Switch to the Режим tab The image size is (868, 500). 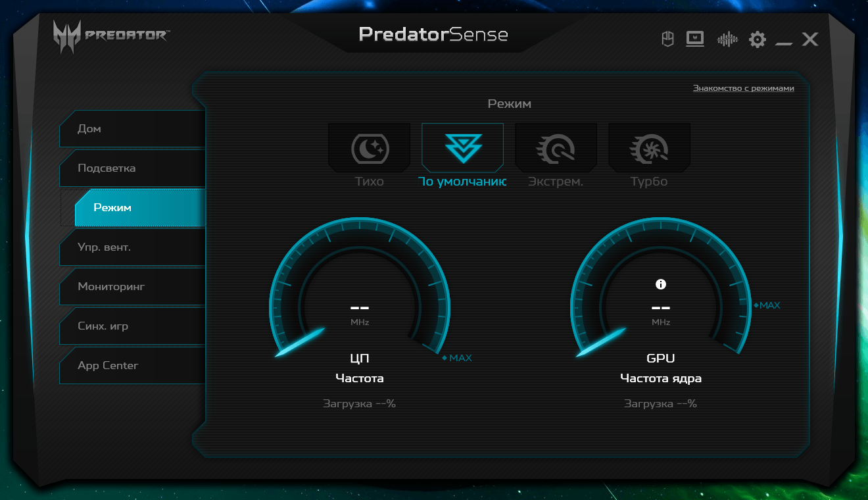click(140, 208)
